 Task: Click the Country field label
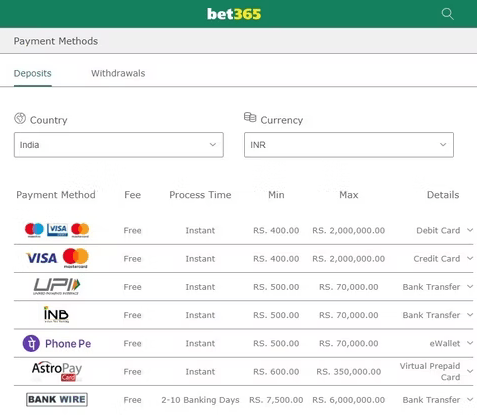point(49,120)
